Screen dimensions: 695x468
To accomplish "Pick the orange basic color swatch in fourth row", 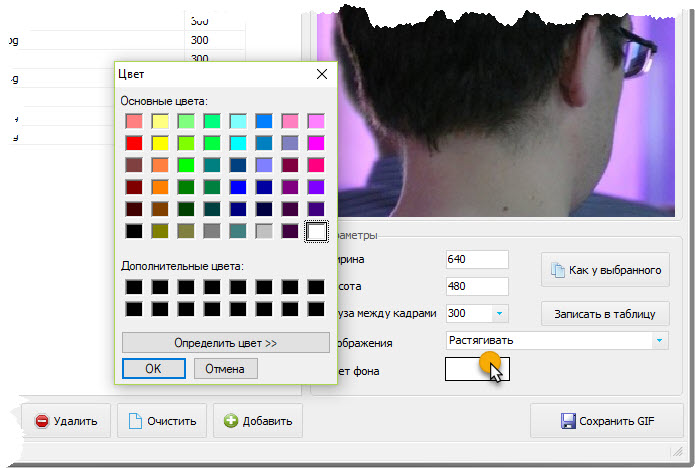I will pyautogui.click(x=160, y=187).
